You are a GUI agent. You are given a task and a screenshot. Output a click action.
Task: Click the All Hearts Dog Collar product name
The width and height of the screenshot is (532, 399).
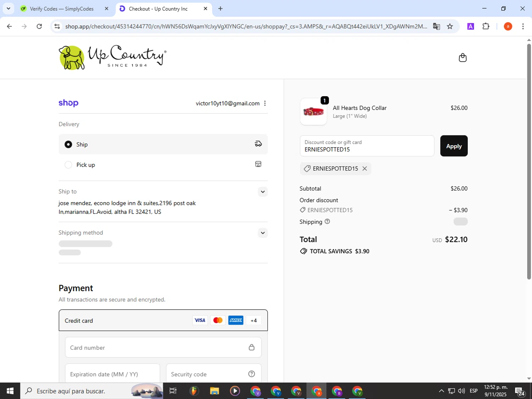click(360, 108)
